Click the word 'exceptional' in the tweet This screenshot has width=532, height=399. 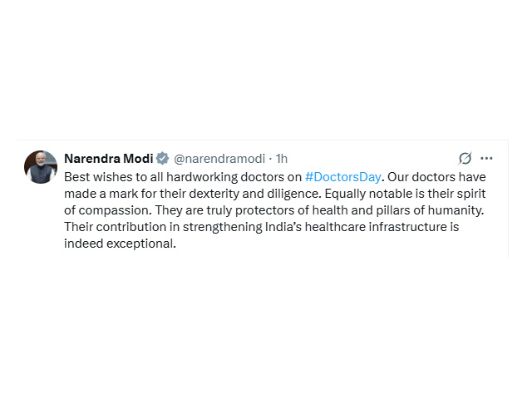(x=140, y=244)
